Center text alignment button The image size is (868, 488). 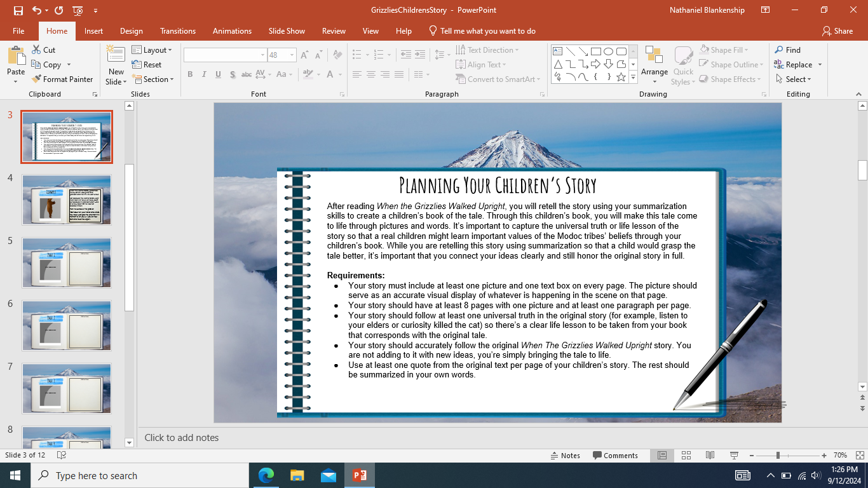coord(371,74)
